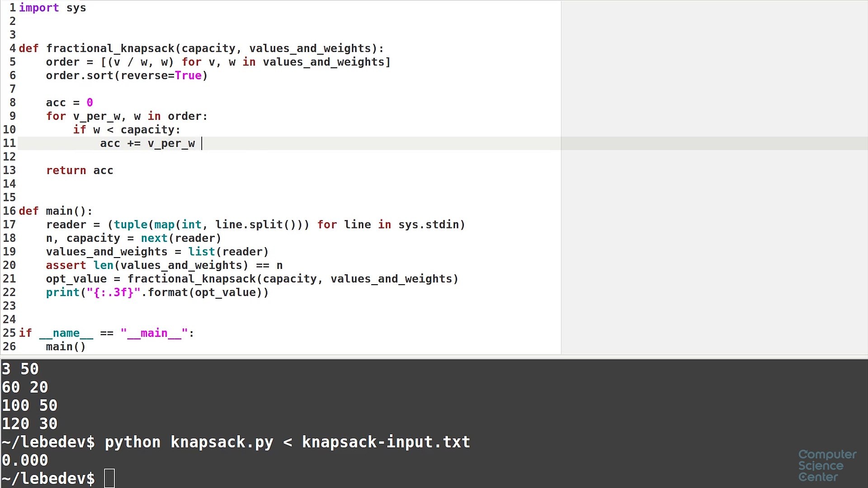Click the order list comprehension line
The image size is (868, 488).
coord(218,62)
